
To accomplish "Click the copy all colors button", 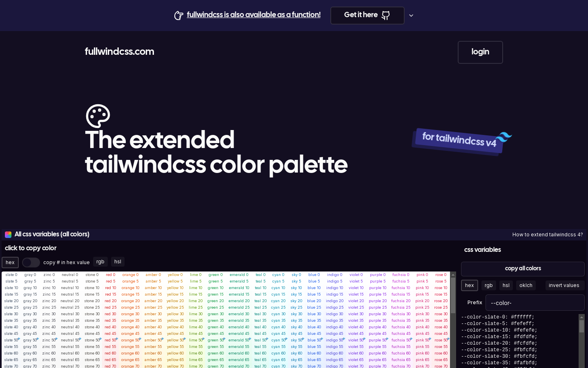I will point(523,269).
